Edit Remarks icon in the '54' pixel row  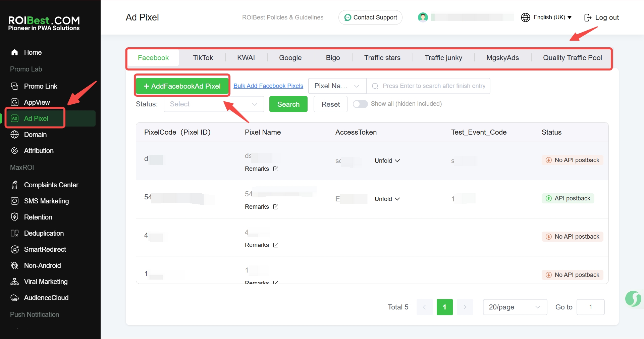(x=276, y=207)
